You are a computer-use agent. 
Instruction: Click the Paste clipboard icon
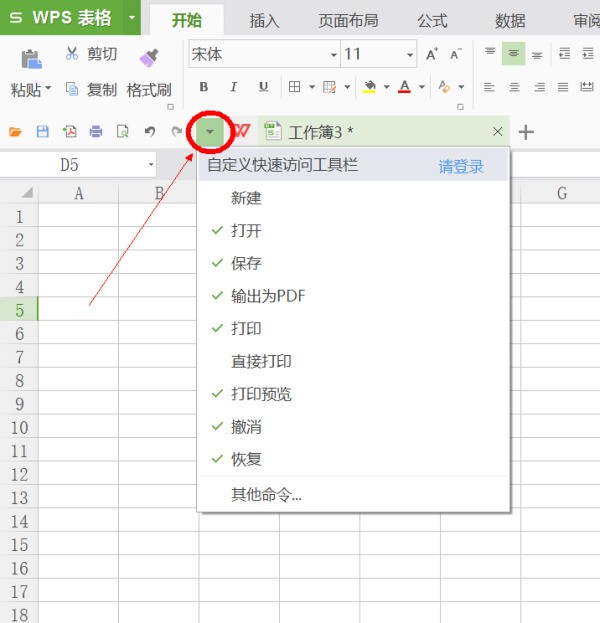(x=32, y=60)
